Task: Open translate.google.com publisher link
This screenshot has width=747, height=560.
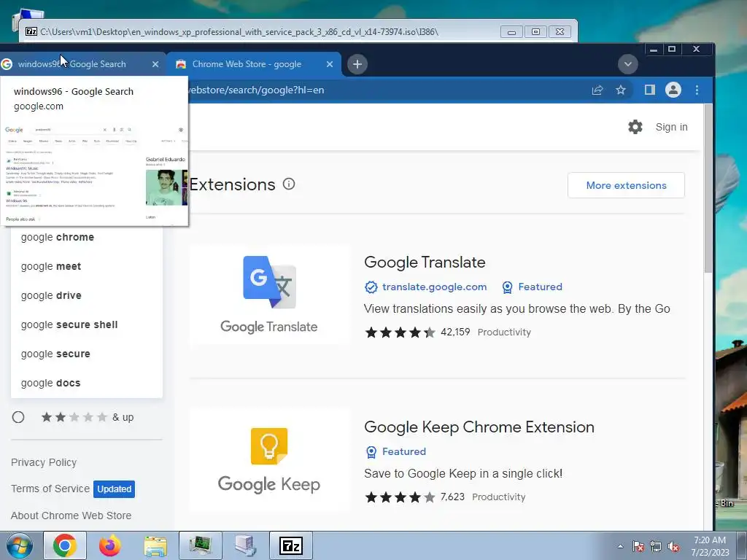Action: click(x=434, y=287)
